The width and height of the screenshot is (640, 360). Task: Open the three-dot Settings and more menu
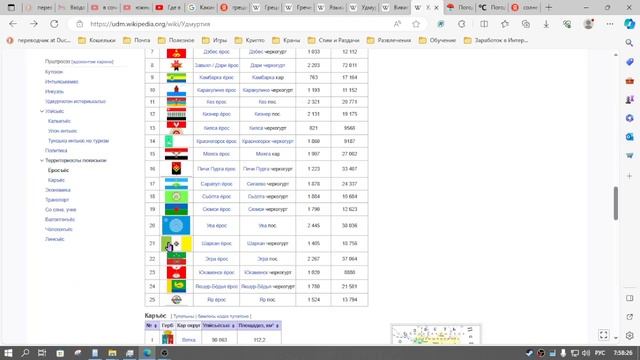610,24
